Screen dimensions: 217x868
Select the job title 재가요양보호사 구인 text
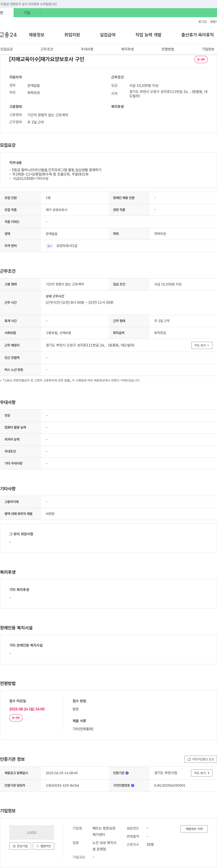[47, 59]
